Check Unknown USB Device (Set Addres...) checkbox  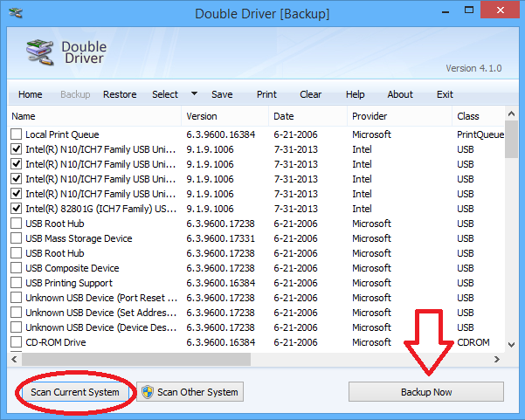(16, 313)
